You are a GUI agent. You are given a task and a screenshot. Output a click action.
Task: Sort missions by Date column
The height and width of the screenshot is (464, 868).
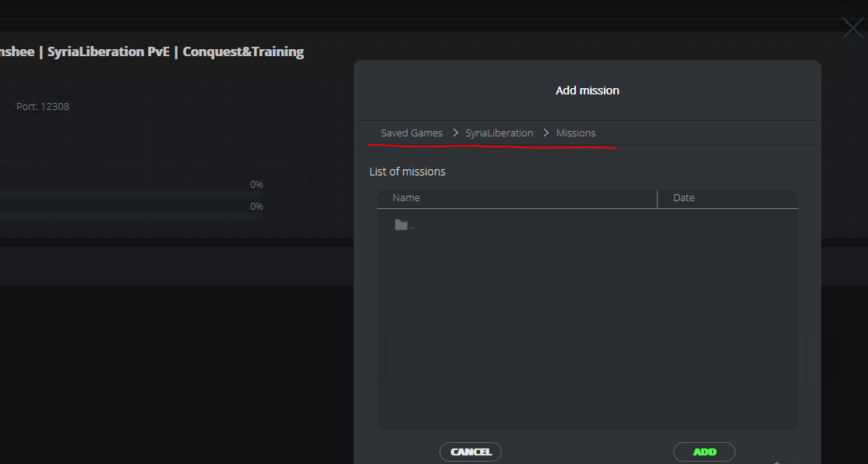pos(683,198)
